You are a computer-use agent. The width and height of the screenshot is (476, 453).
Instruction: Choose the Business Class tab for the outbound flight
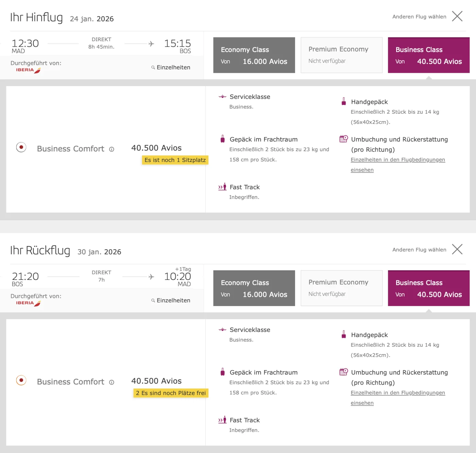[428, 55]
